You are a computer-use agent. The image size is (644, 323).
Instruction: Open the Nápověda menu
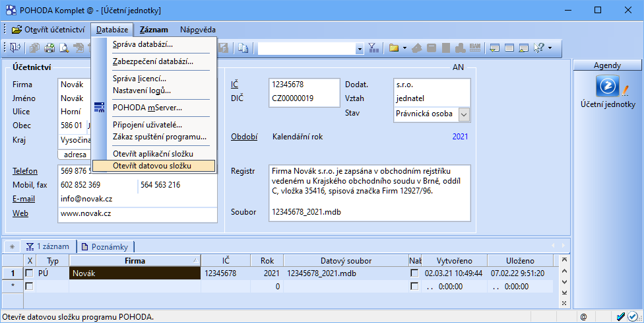pyautogui.click(x=197, y=30)
